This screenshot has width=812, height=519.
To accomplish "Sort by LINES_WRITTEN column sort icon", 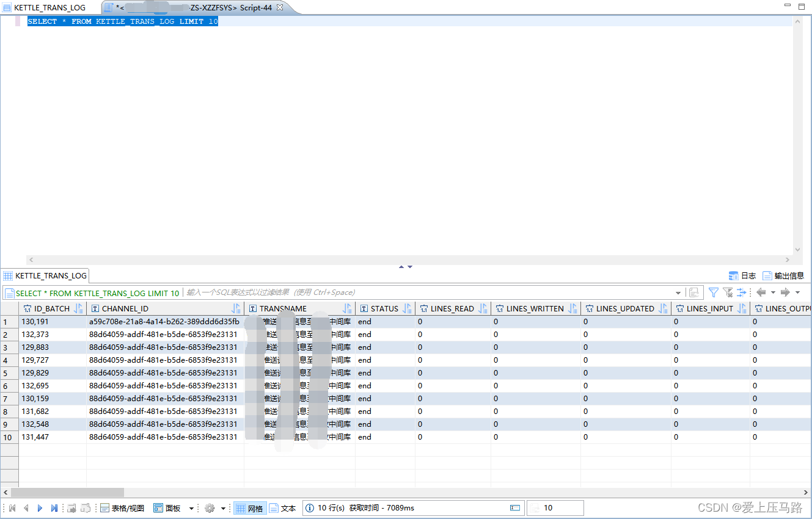I will 572,308.
